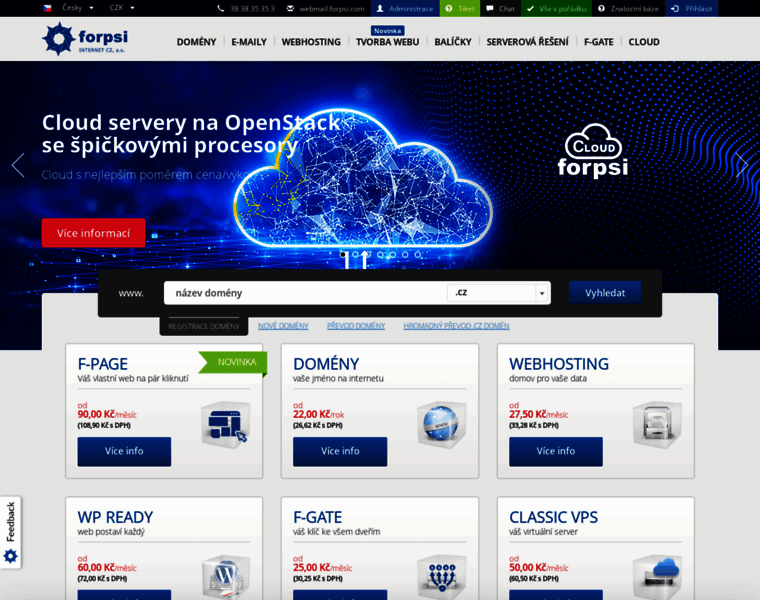Open the language dropdown Česky
The height and width of the screenshot is (600, 760).
(x=78, y=8)
